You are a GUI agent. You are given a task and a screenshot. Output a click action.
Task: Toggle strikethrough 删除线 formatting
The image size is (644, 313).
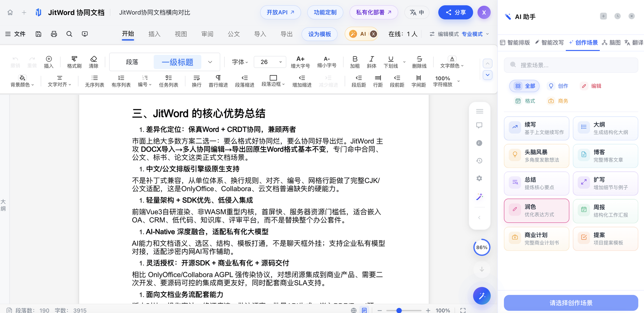coord(419,62)
